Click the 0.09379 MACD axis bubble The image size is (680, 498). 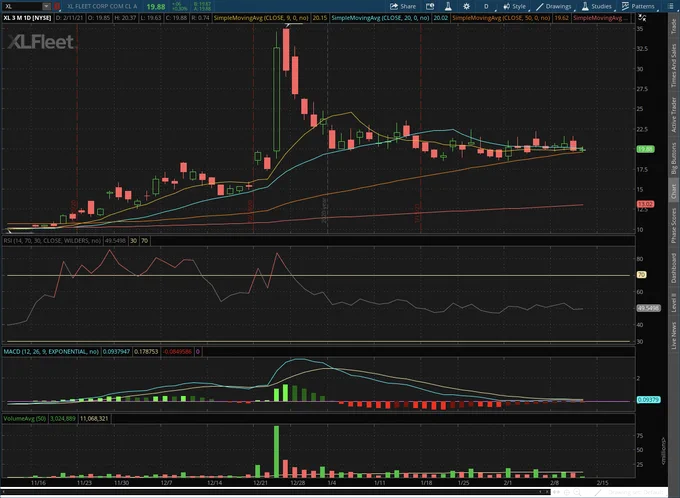648,400
